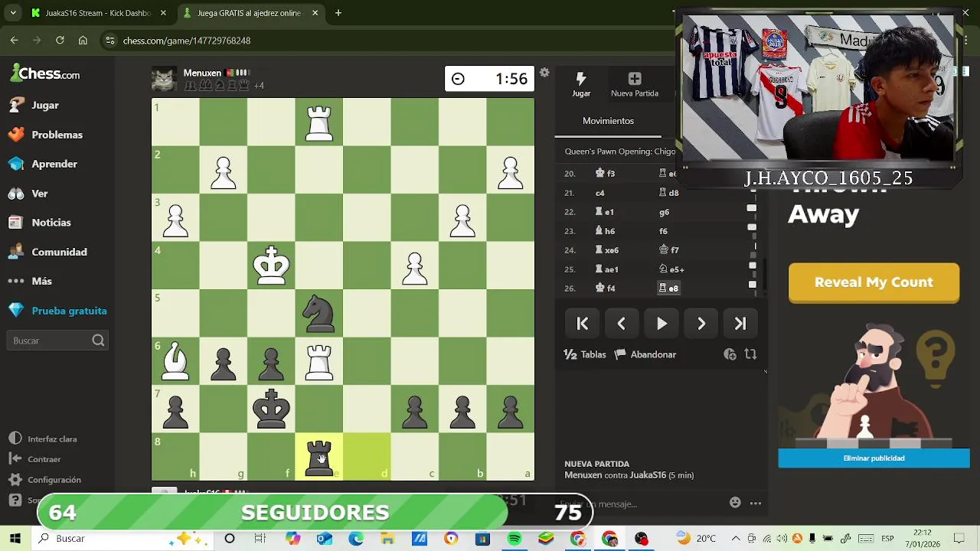Click Menuxen's player avatar
Viewport: 980px width, 551px height.
(163, 79)
